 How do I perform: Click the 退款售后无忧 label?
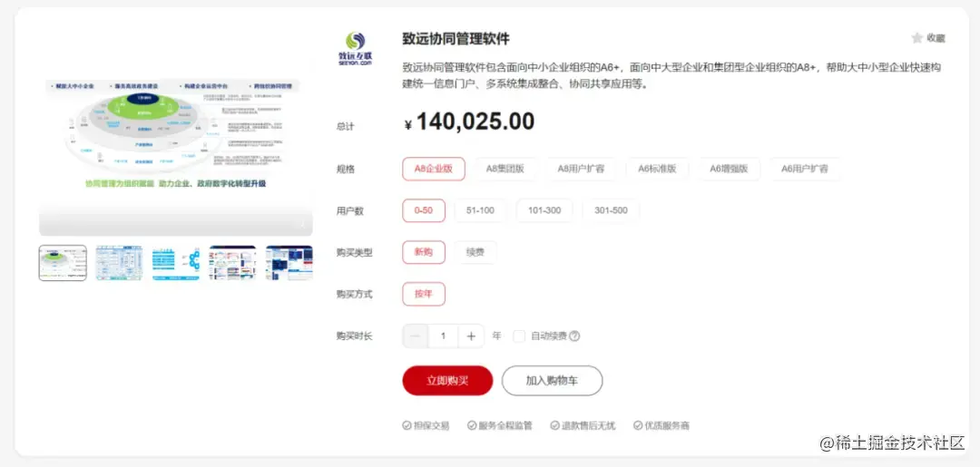pos(583,426)
